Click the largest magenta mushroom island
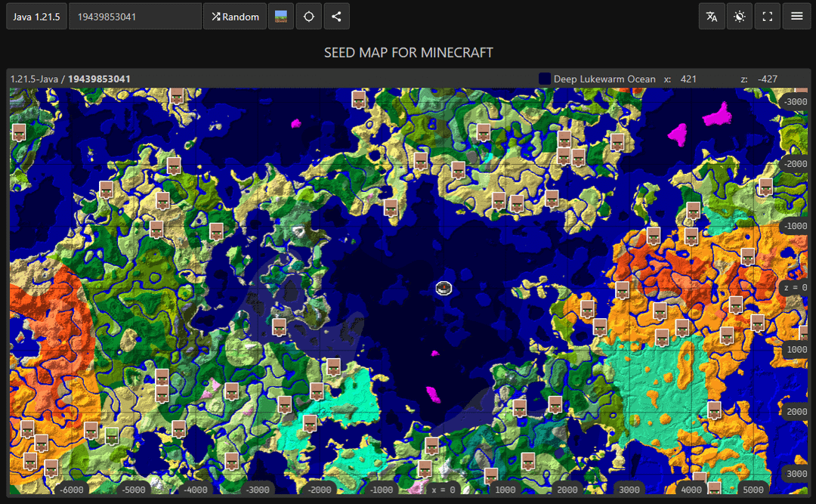The width and height of the screenshot is (816, 504). coord(716,114)
